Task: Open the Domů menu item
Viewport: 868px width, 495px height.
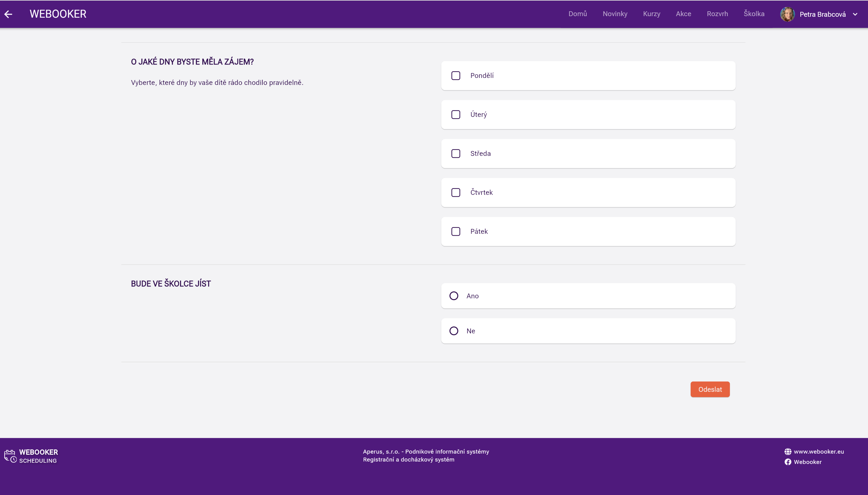Action: [578, 14]
